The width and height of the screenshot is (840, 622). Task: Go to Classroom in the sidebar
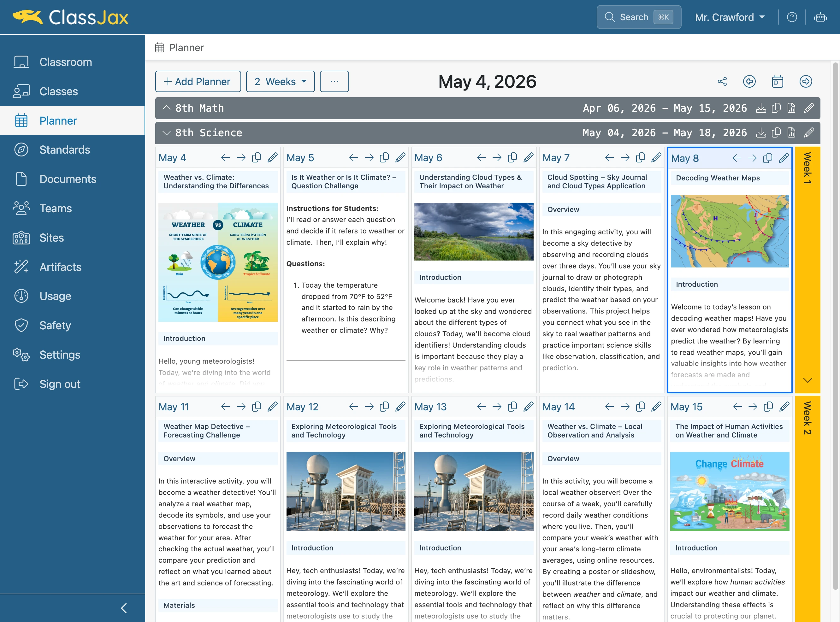click(x=72, y=62)
